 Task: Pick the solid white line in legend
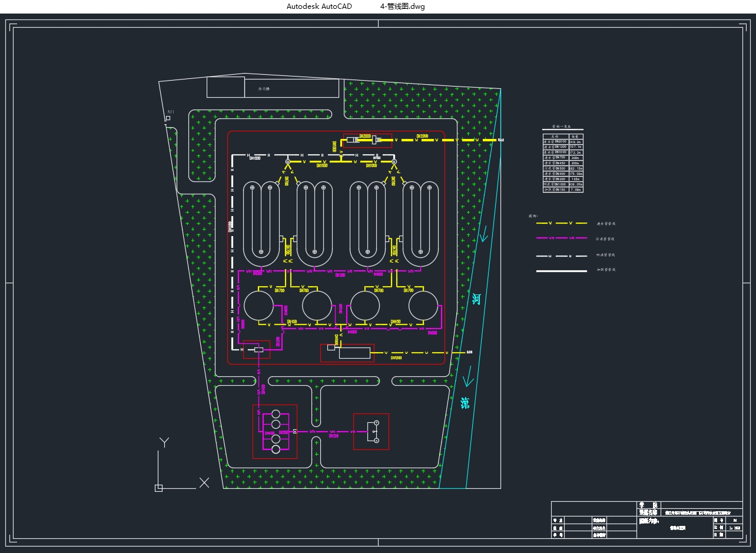coord(561,271)
